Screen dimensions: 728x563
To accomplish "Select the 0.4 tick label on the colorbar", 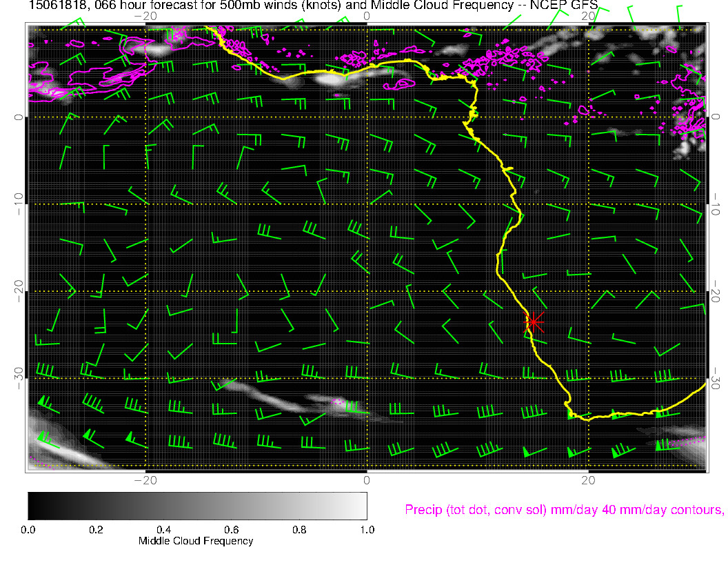I will pos(163,530).
